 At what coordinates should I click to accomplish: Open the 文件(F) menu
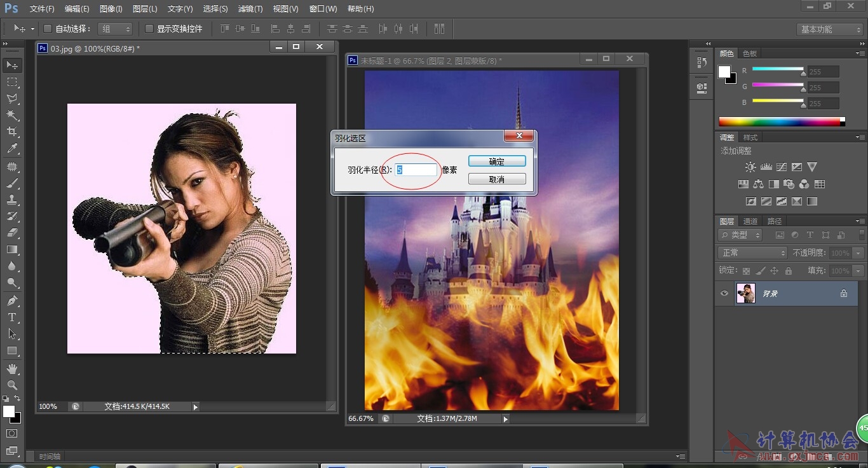(43, 9)
